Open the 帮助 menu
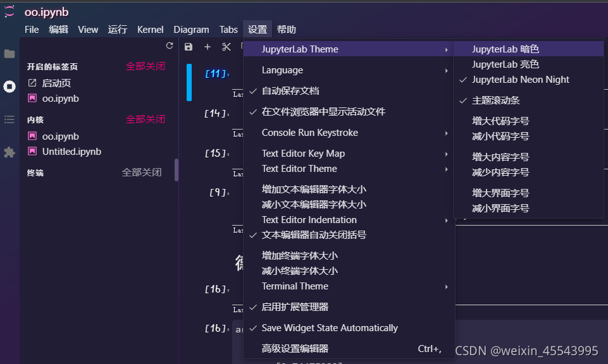The image size is (608, 364). coord(287,30)
